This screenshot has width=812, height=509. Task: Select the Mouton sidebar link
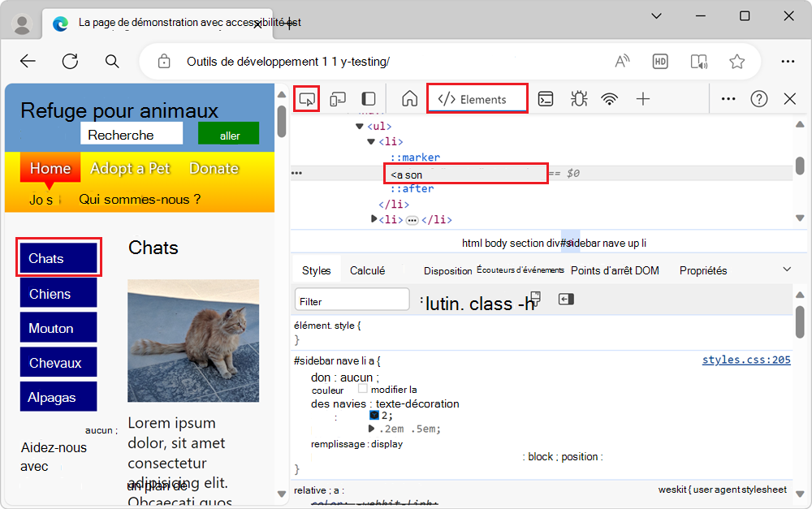[x=58, y=328]
